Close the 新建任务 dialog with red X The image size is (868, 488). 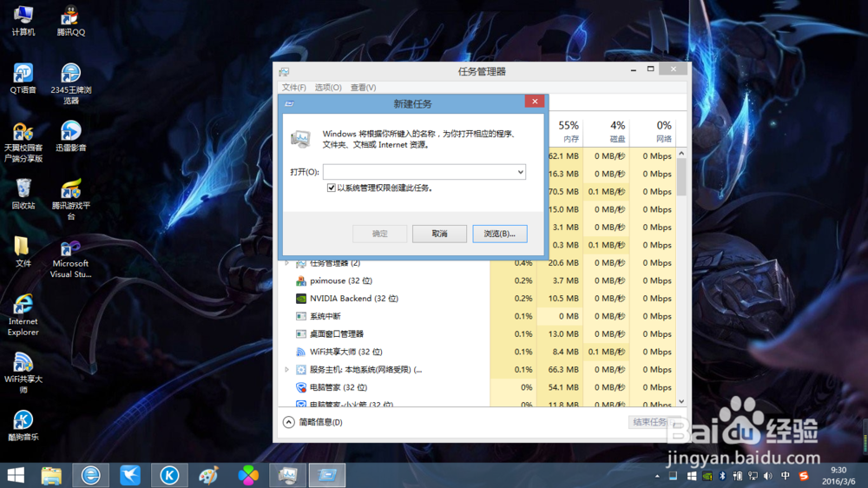[x=535, y=102]
